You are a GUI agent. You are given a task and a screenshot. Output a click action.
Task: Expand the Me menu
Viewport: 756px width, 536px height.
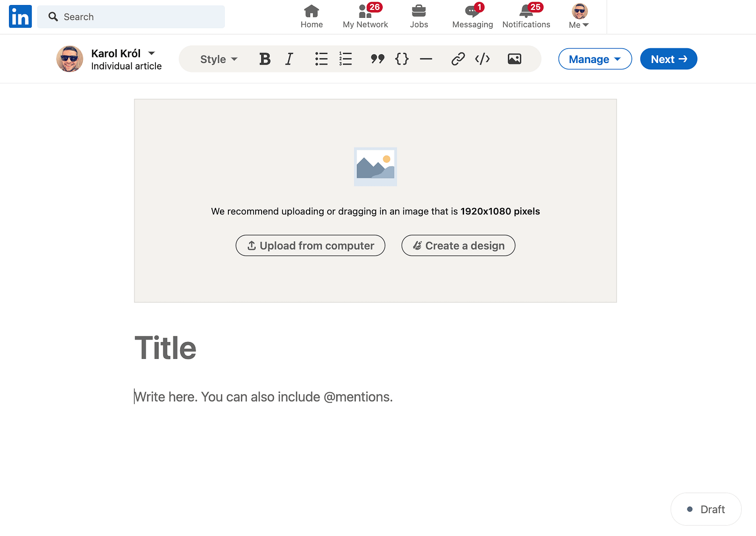coord(578,16)
